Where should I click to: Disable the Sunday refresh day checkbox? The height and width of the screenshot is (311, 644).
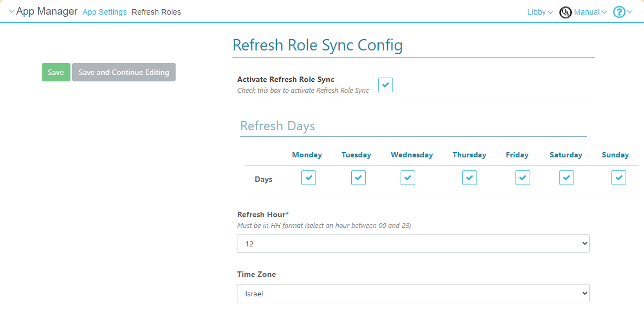pyautogui.click(x=619, y=178)
